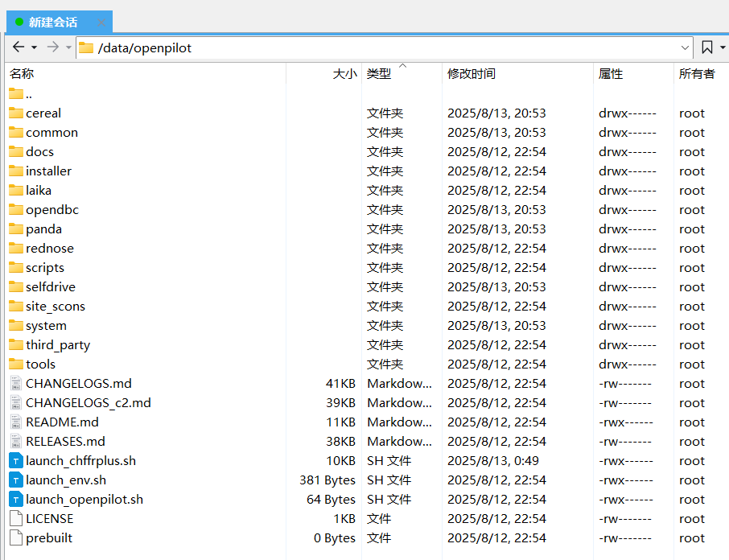Click the '1KB' size of LICENSE
The height and width of the screenshot is (560, 729).
pyautogui.click(x=344, y=518)
